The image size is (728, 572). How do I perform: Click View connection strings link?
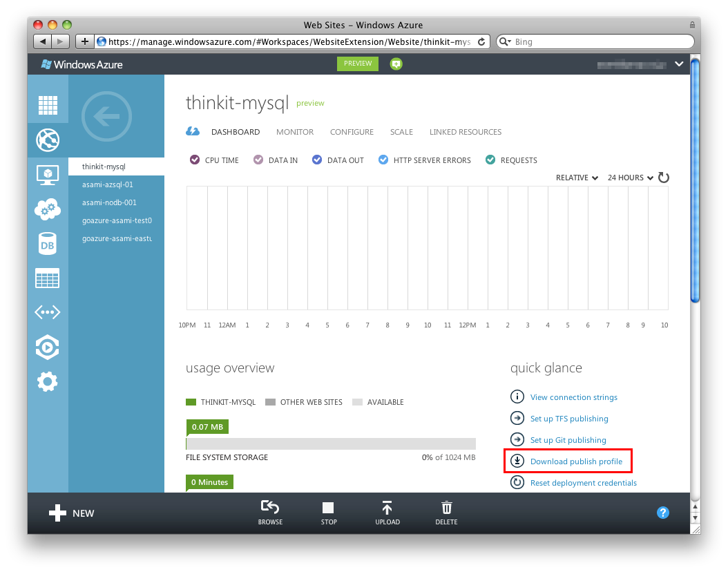[x=574, y=397]
